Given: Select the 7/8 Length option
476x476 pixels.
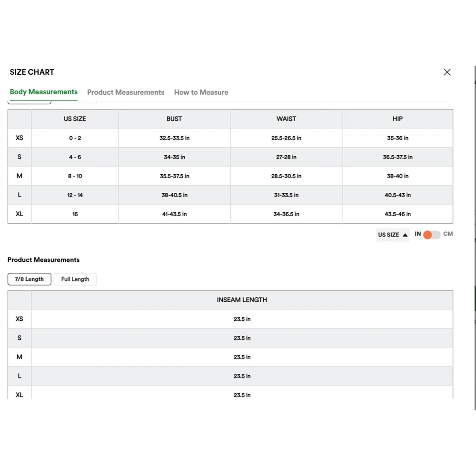Looking at the screenshot, I should [x=30, y=279].
